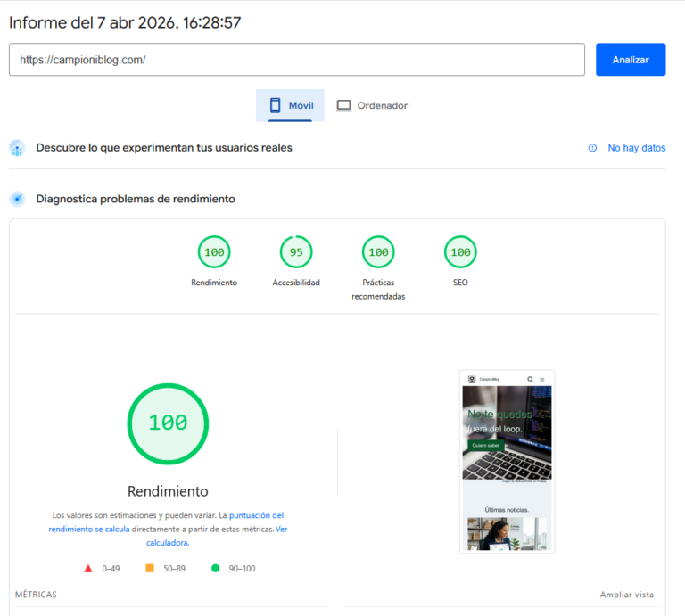Click the green circle 90–100 legend icon
The width and height of the screenshot is (685, 616).
point(216,568)
